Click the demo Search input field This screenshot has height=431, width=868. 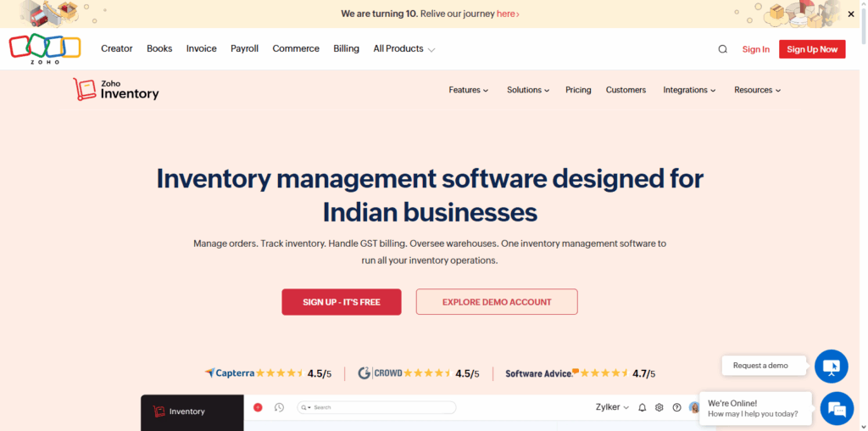(376, 408)
